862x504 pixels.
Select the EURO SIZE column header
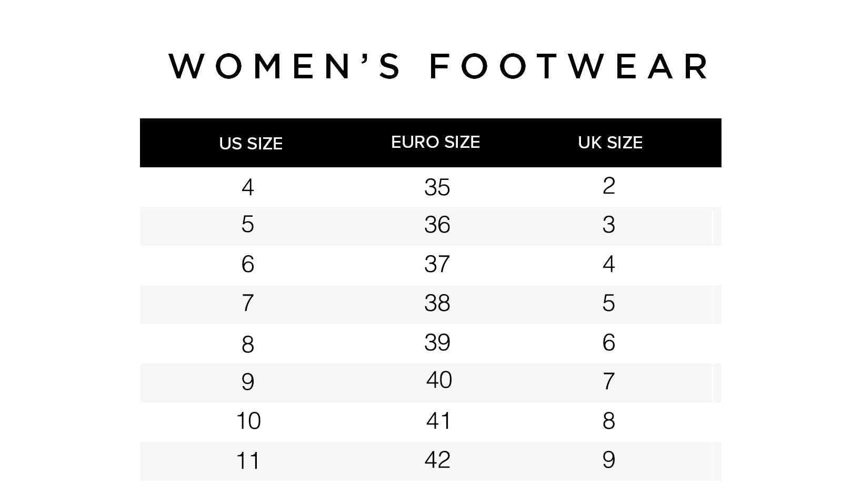click(x=435, y=143)
